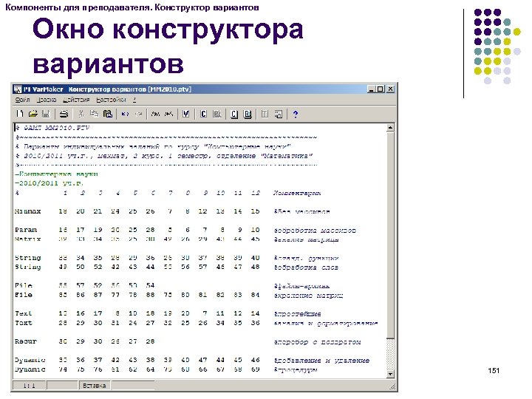Click value 15 in the Minmax row
Screen dimensions: 532x399
pos(255,211)
